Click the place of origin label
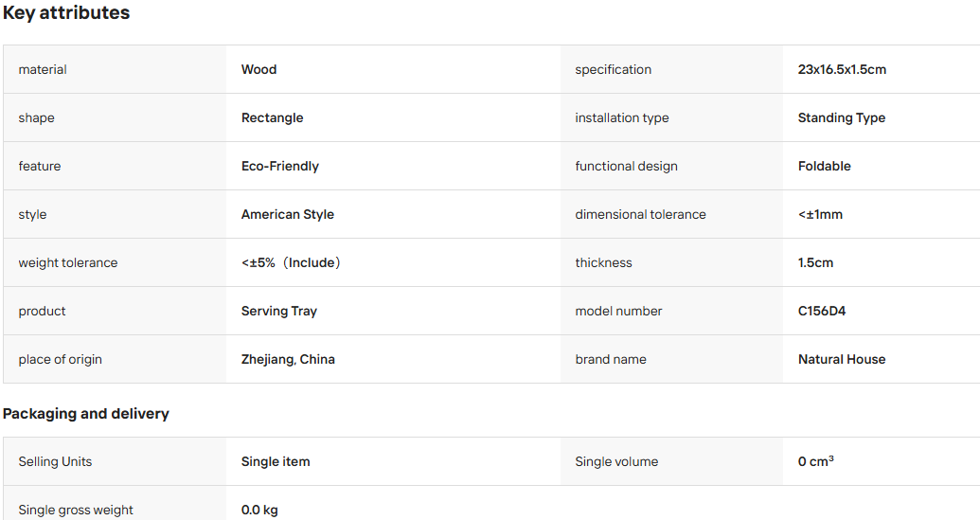The image size is (980, 520). (60, 359)
